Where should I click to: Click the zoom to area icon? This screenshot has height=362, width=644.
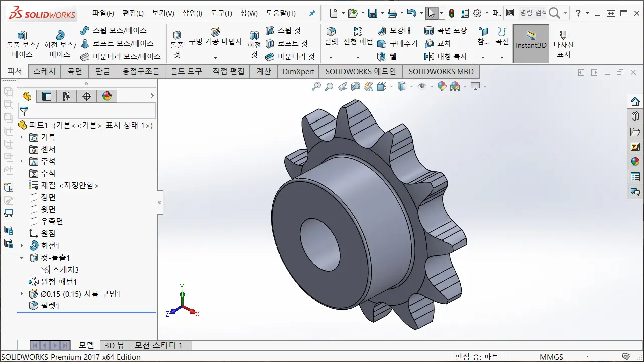329,86
